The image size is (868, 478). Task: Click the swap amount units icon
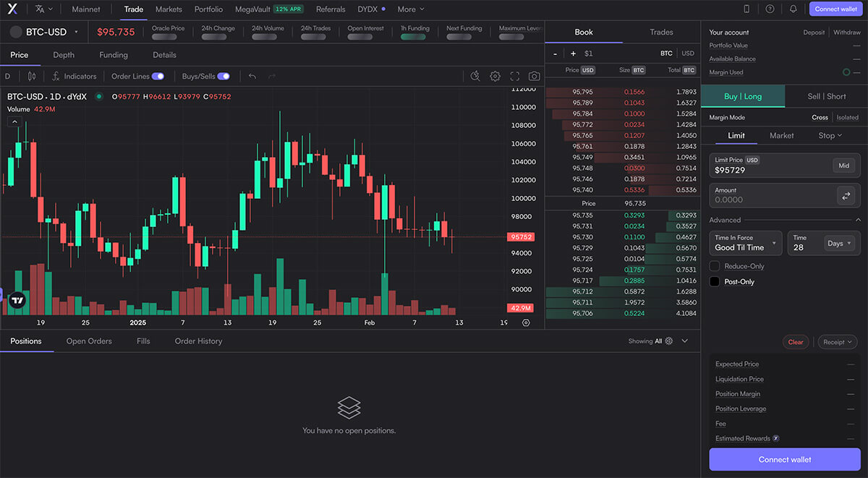click(844, 195)
